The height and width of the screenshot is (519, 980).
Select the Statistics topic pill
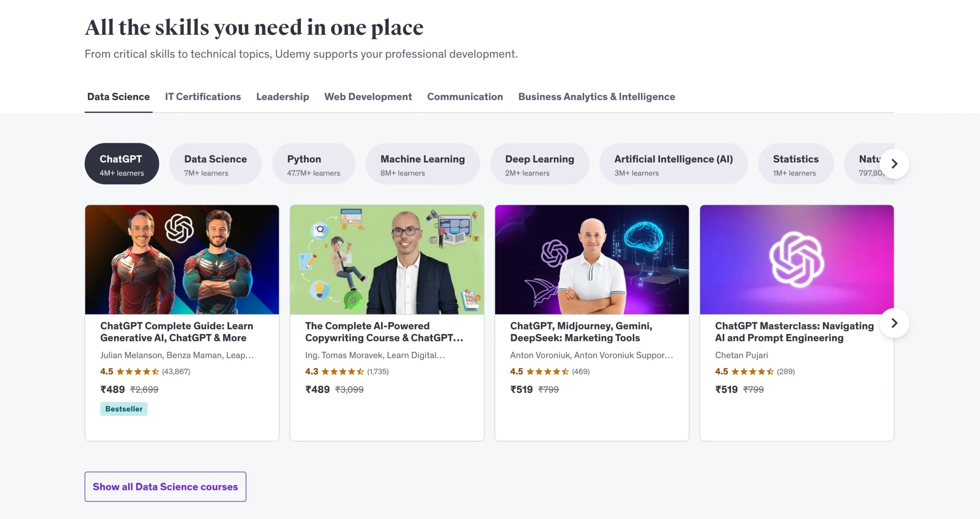pos(795,164)
